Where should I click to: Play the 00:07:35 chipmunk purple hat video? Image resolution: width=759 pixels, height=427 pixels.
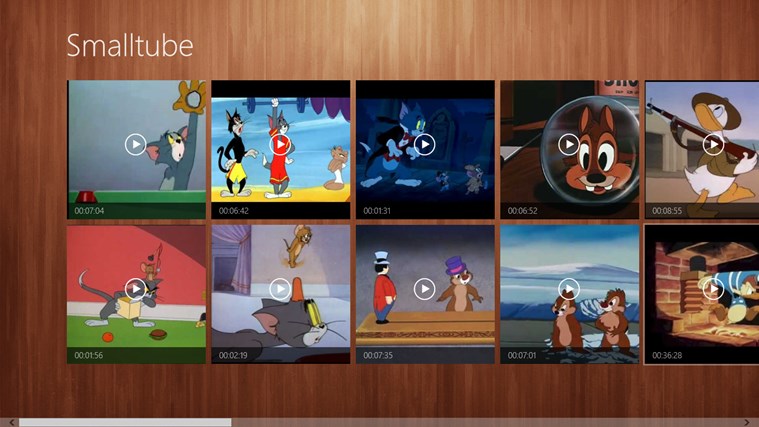click(425, 289)
